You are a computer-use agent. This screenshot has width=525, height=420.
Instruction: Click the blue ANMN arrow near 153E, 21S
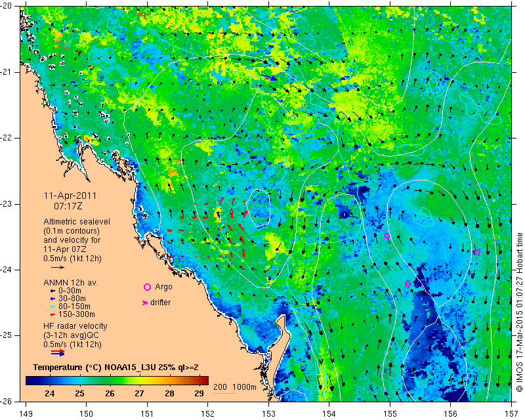pyautogui.click(x=269, y=77)
